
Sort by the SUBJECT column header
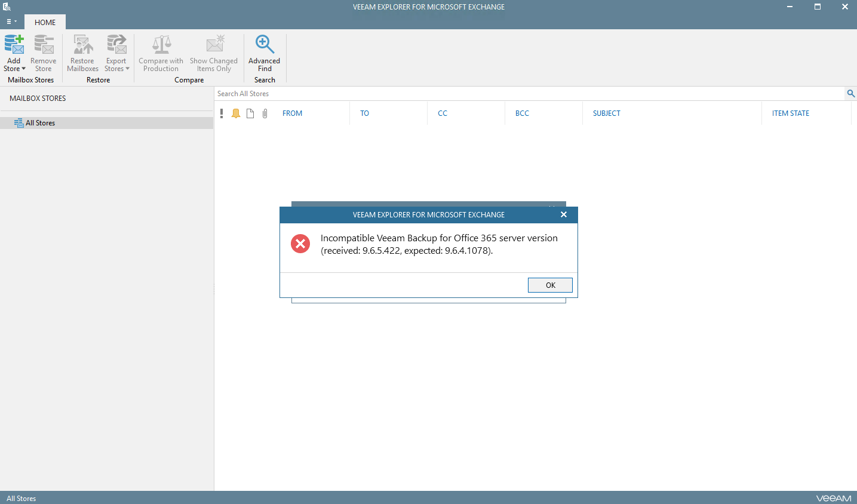(x=607, y=113)
